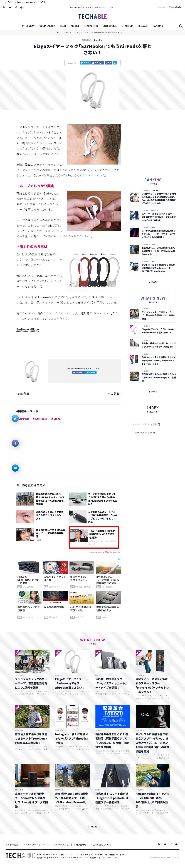Click the floating round Facebook share icon
The width and height of the screenshot is (185, 868).
point(15,443)
